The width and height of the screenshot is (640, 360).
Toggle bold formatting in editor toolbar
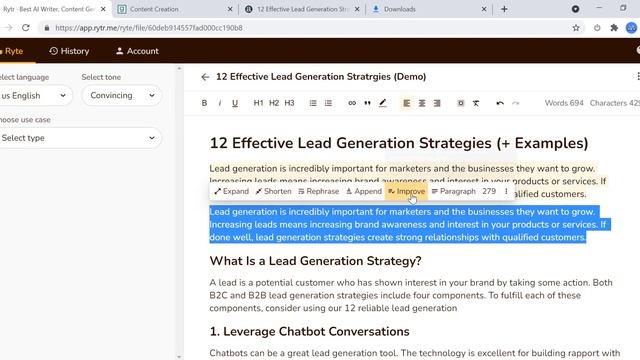[x=204, y=103]
